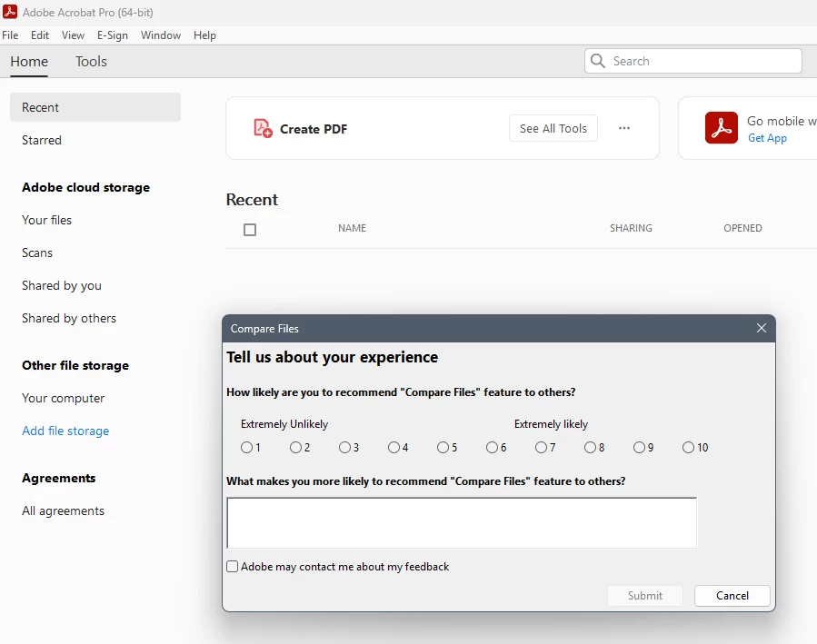Select rating 4 radio button
Image resolution: width=817 pixels, height=644 pixels.
click(394, 447)
